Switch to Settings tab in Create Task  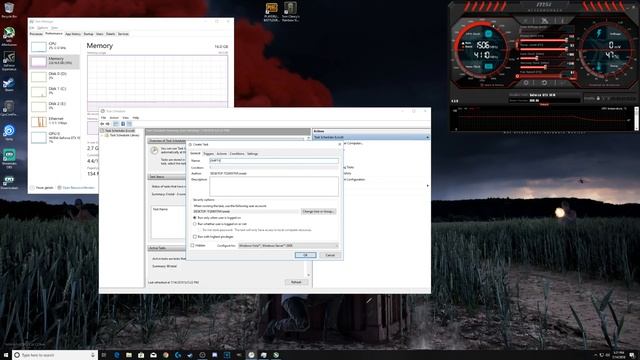point(252,153)
